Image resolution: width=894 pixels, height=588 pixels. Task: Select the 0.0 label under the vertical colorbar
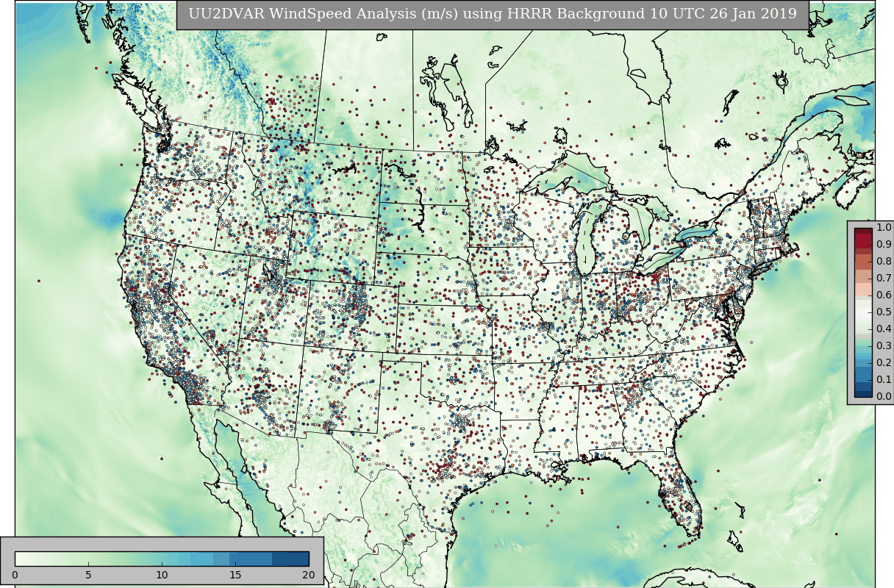[x=883, y=397]
